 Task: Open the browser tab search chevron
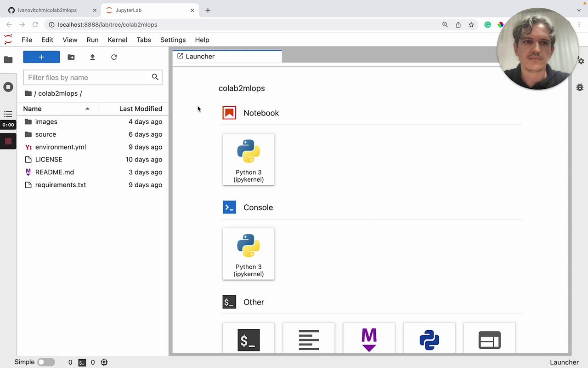pos(579,10)
